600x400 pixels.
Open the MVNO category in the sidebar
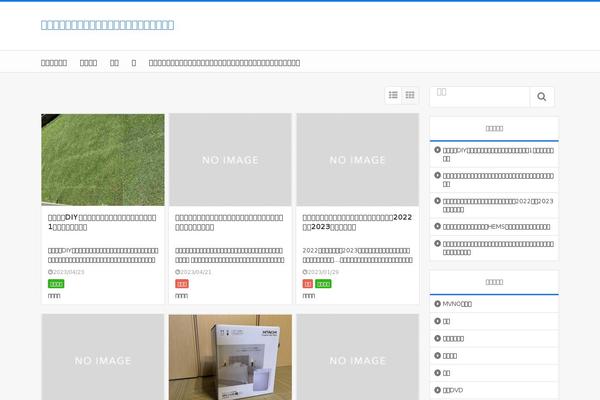click(x=457, y=304)
